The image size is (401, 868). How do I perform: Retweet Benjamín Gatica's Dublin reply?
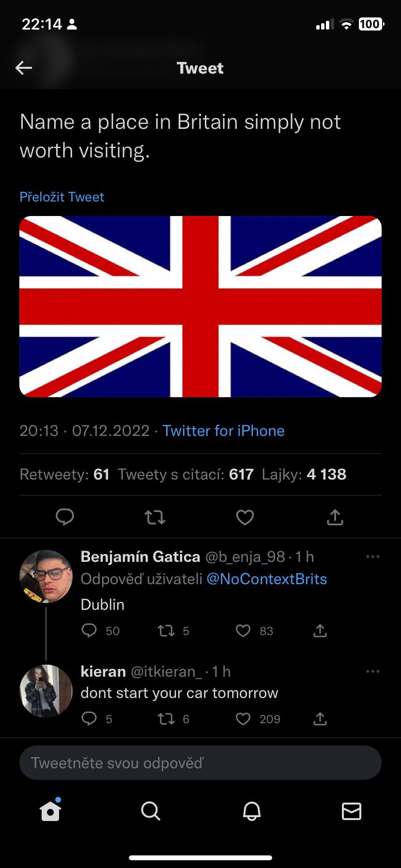(166, 631)
